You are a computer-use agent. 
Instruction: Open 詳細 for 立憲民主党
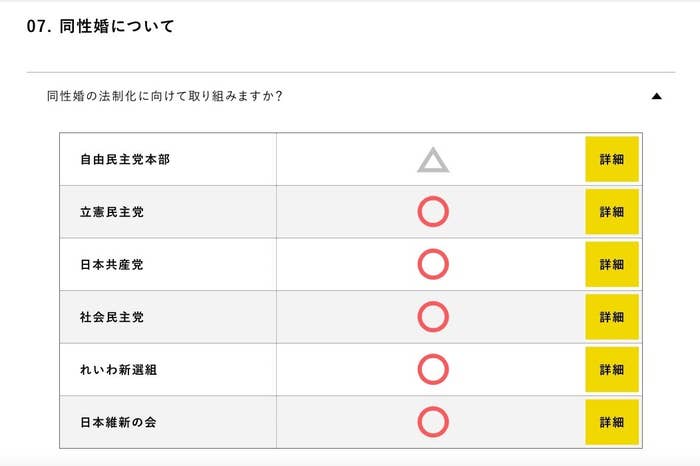click(612, 212)
